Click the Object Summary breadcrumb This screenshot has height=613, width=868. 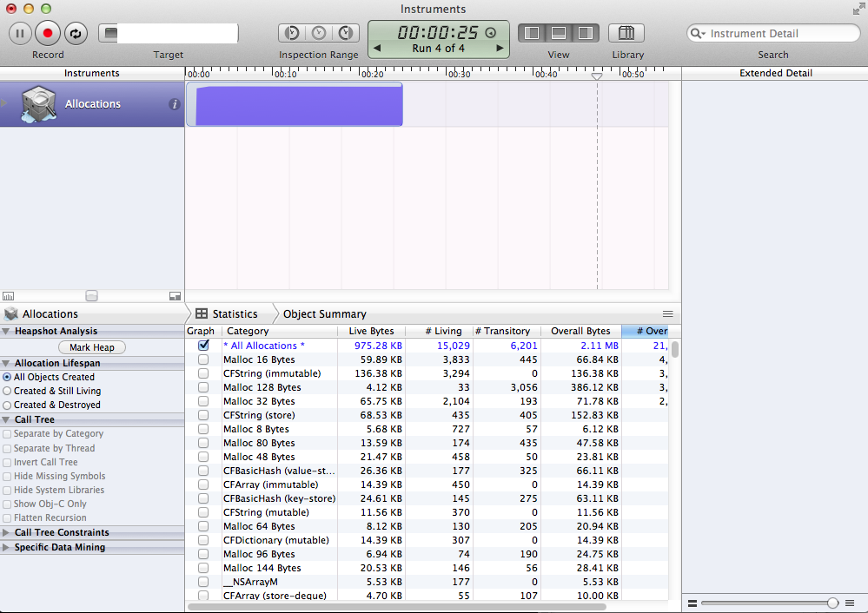coord(324,314)
